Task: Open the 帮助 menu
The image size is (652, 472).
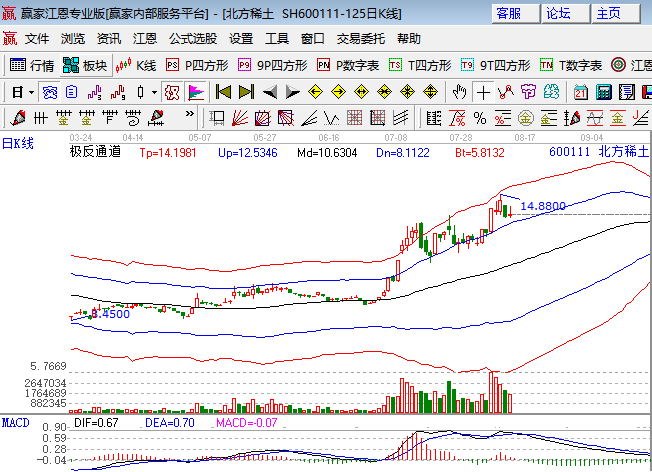Action: 409,39
